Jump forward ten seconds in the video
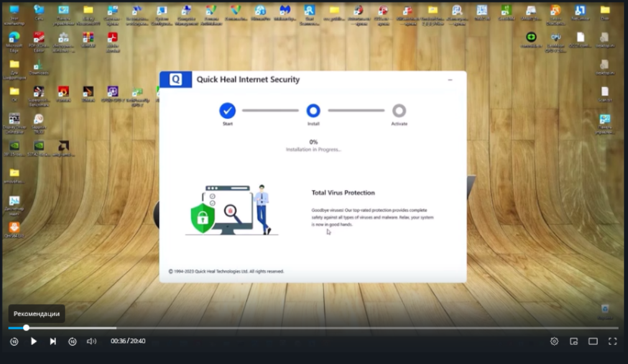This screenshot has width=628, height=364. (x=73, y=342)
